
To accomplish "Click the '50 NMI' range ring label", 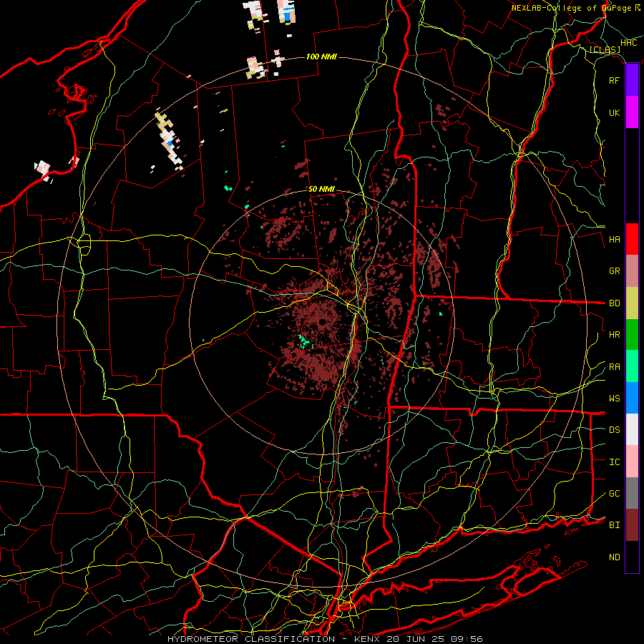I will click(321, 189).
